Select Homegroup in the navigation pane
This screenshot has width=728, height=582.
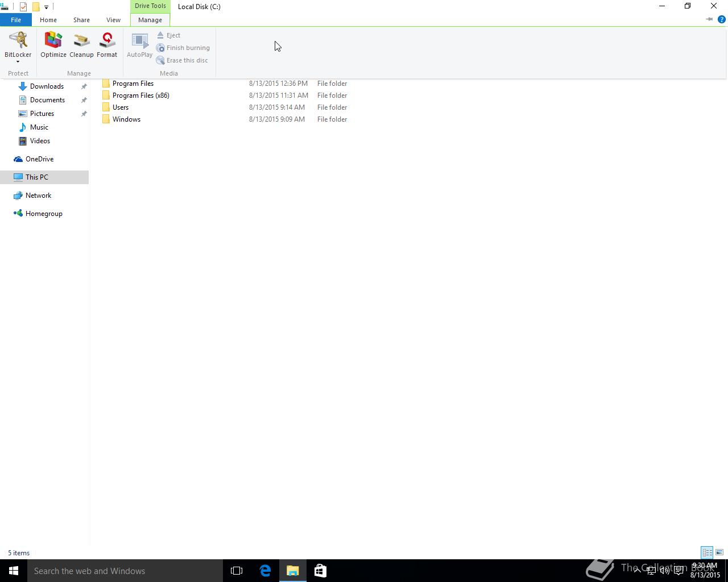point(44,214)
